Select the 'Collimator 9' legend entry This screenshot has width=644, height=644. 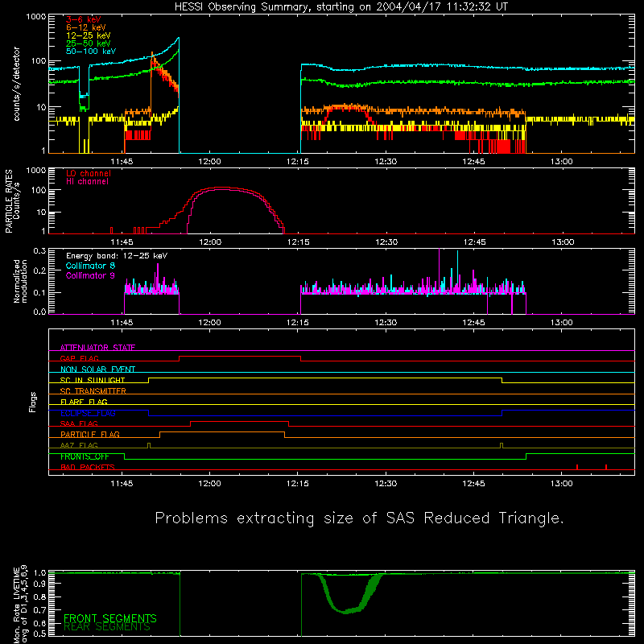90,275
